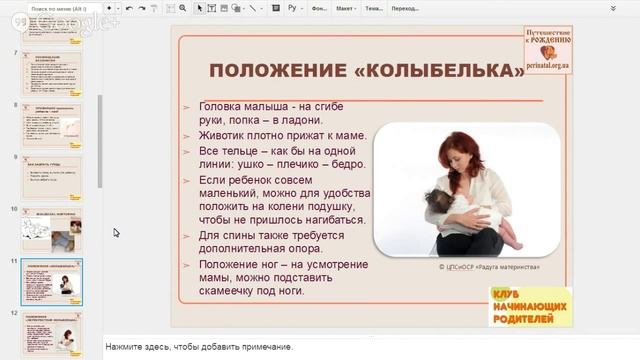Open the Макет layout menu
Screen dimensions: 640x360
click(346, 8)
